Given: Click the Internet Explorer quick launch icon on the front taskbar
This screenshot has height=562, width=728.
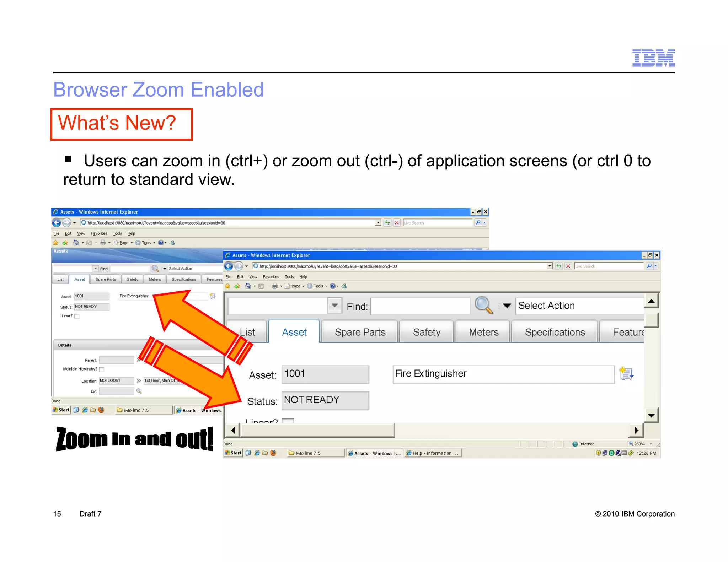Looking at the screenshot, I should click(x=257, y=453).
